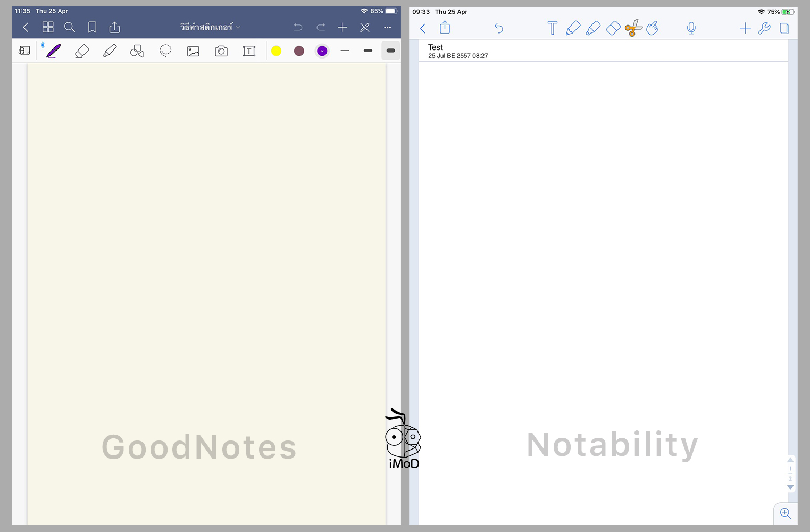The width and height of the screenshot is (810, 532).
Task: Open the GoodNotes three-dot more menu
Action: coord(387,27)
